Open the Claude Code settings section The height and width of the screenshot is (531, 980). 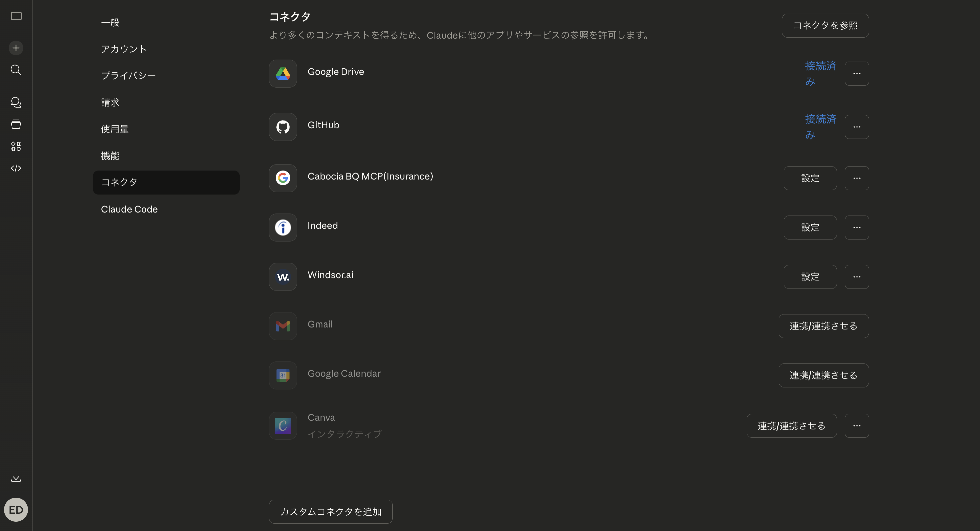(129, 209)
